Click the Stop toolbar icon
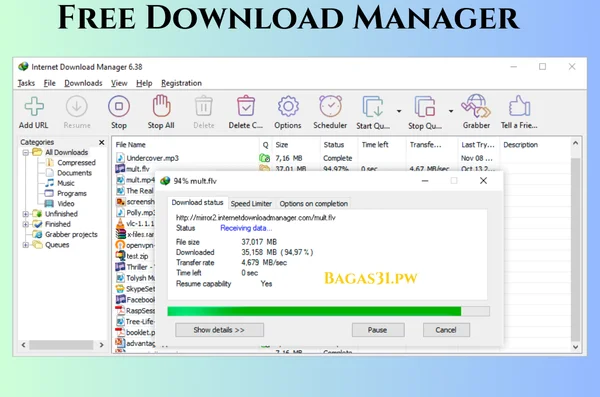 click(x=119, y=106)
